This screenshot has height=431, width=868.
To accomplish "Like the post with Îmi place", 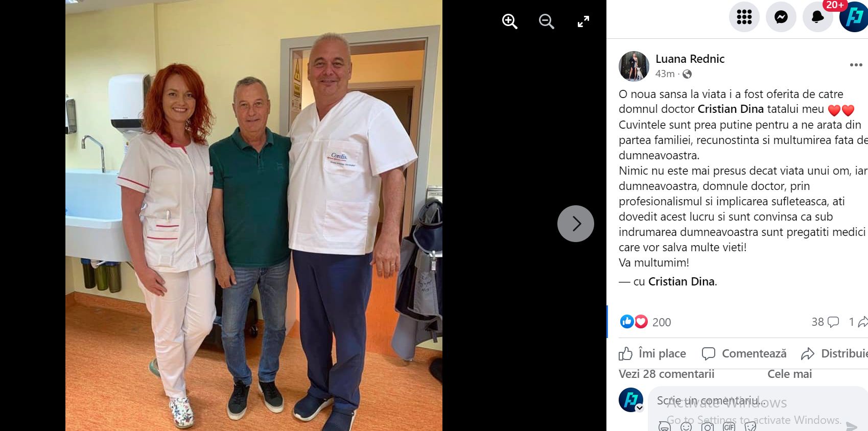I will coord(652,353).
